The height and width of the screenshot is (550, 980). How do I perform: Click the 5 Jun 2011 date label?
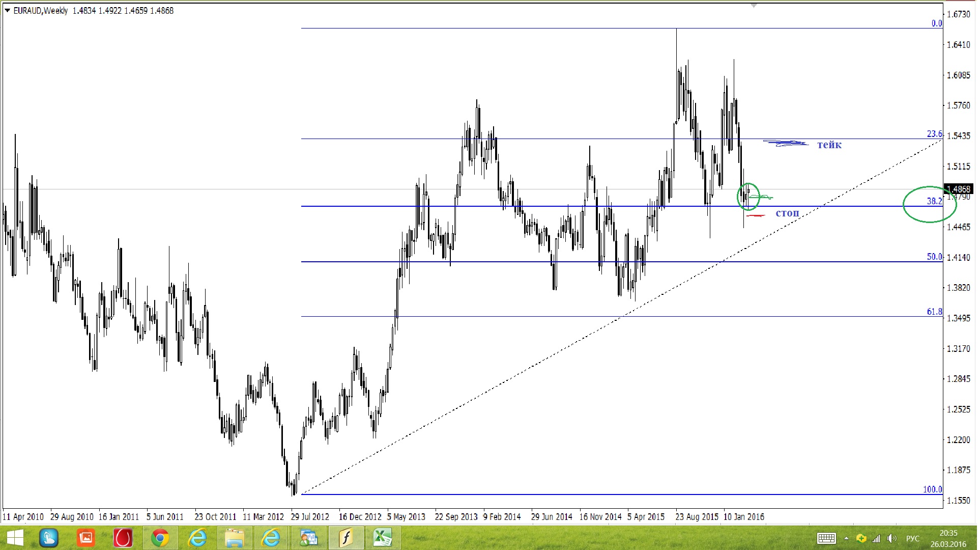pyautogui.click(x=165, y=517)
